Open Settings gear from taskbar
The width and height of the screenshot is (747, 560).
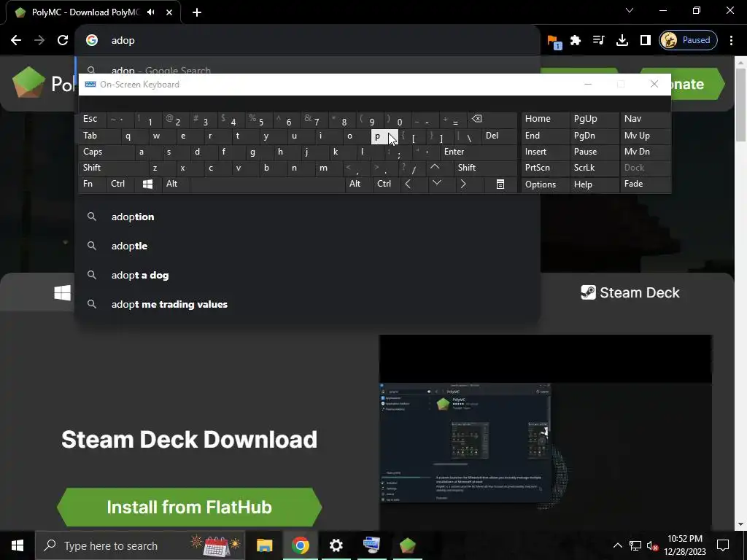(x=336, y=545)
